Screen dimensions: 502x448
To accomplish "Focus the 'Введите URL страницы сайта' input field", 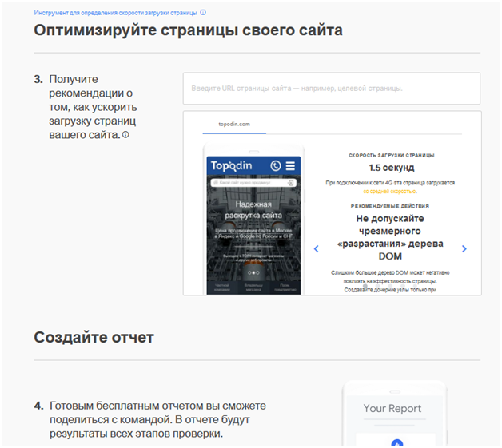I will pyautogui.click(x=332, y=89).
